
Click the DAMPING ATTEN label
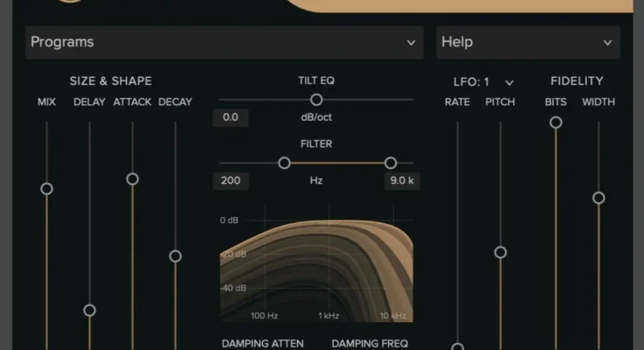263,343
